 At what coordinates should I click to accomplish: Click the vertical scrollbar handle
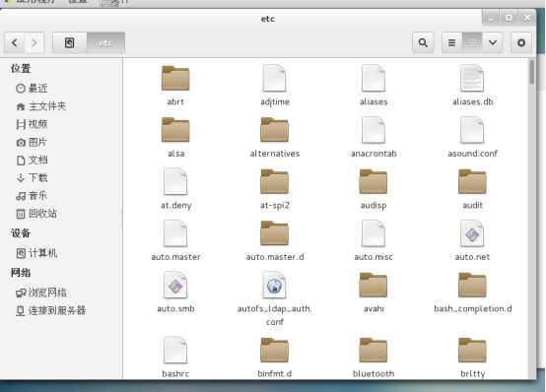point(532,73)
